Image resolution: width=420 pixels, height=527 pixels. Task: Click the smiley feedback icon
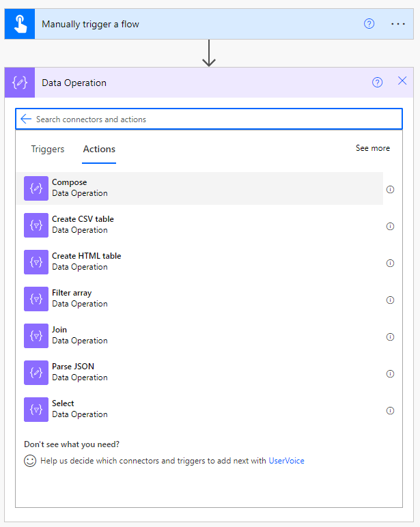30,461
